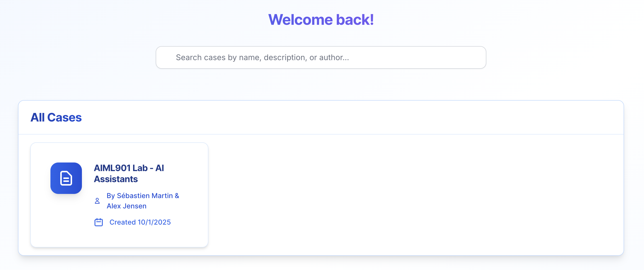Click the 10/1/2025 date value

tap(154, 222)
